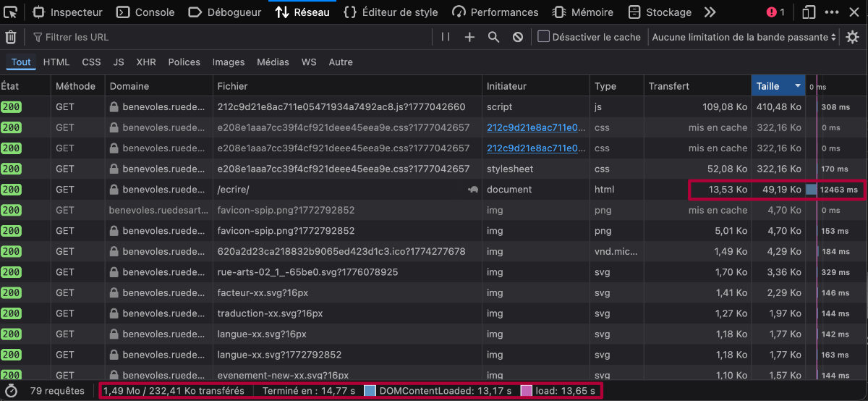Filter requests by Images type
868x401 pixels.
click(x=229, y=62)
